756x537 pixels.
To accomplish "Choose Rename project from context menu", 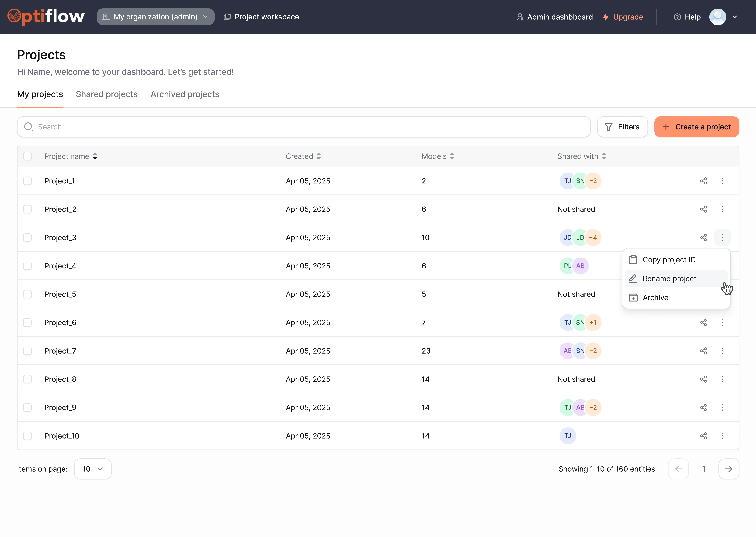I will 669,279.
